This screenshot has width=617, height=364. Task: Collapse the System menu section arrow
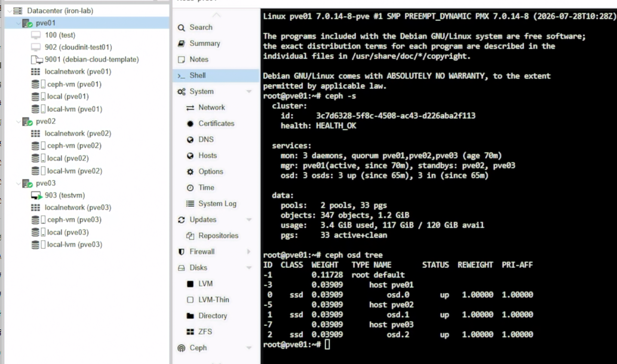pyautogui.click(x=248, y=91)
